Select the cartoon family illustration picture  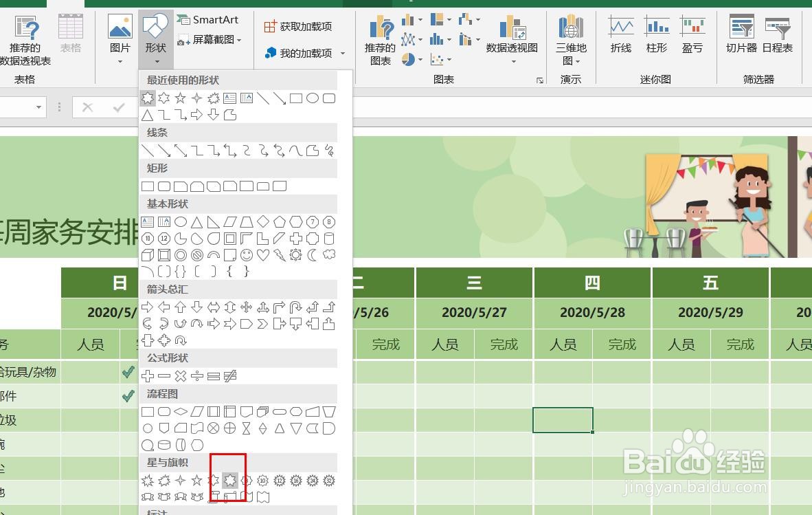pos(719,197)
